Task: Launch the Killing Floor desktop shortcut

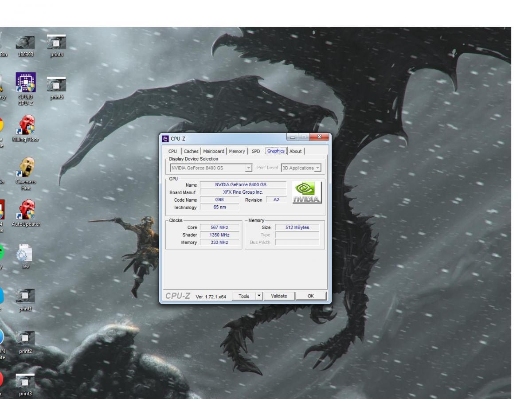Action: [x=25, y=129]
